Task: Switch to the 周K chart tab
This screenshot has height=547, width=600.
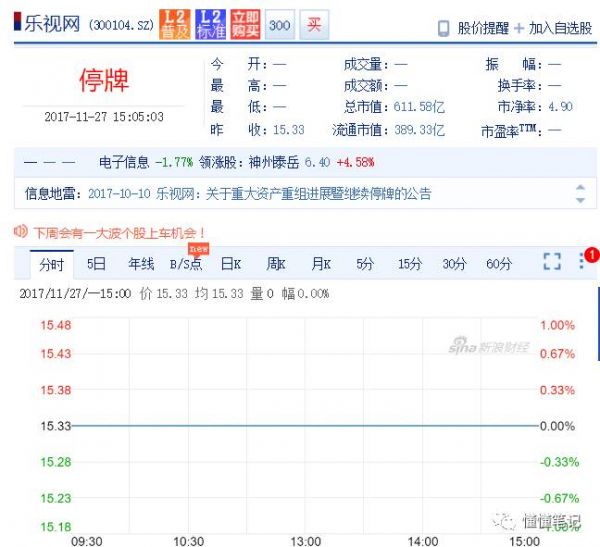Action: pos(276,264)
